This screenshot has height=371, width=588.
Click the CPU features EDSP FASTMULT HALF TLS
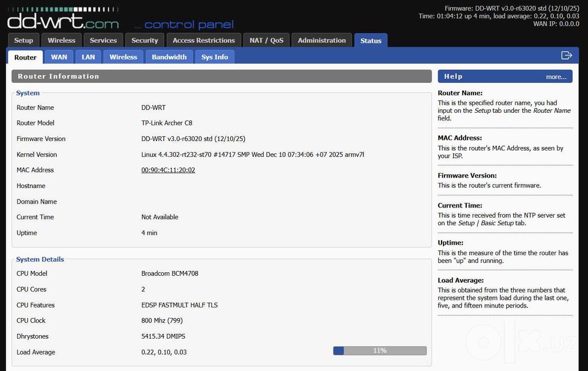click(x=179, y=305)
